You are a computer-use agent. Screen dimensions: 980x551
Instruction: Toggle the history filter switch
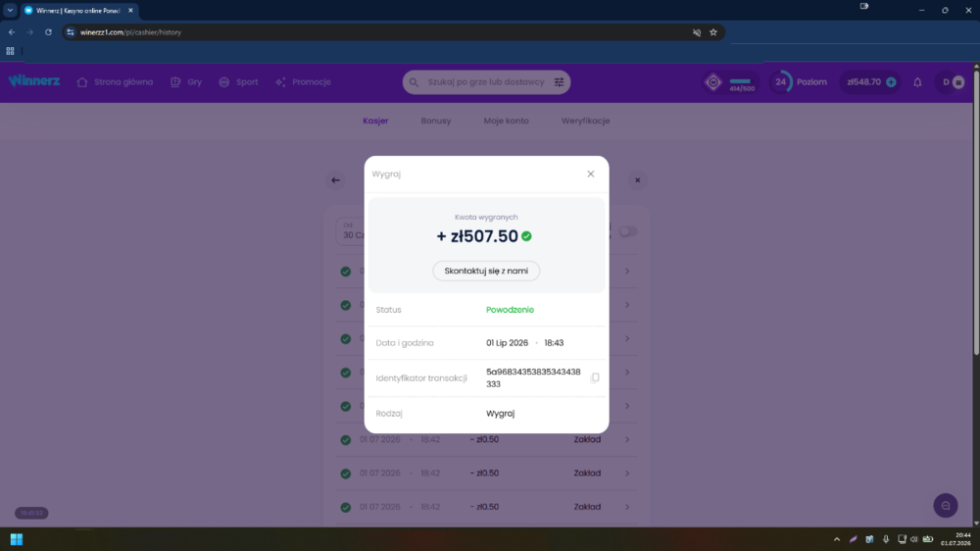point(627,231)
